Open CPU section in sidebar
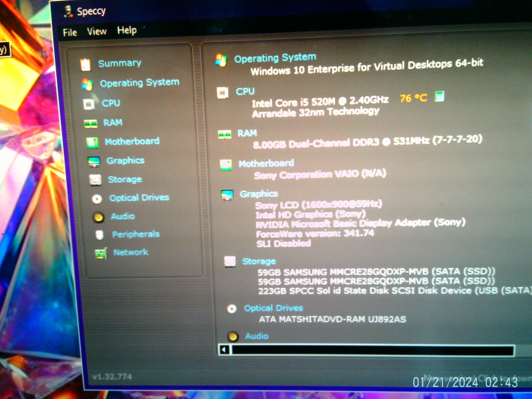532x399 pixels. click(111, 103)
